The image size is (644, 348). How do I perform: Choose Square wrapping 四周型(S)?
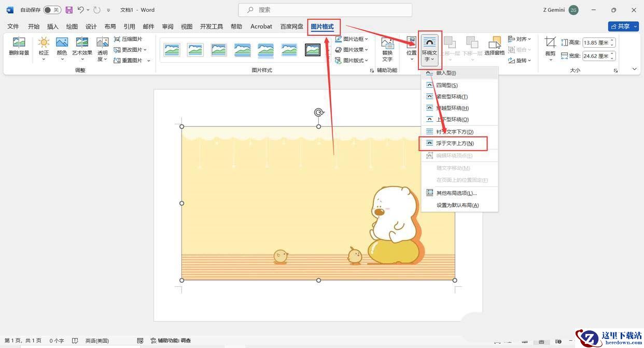click(459, 85)
